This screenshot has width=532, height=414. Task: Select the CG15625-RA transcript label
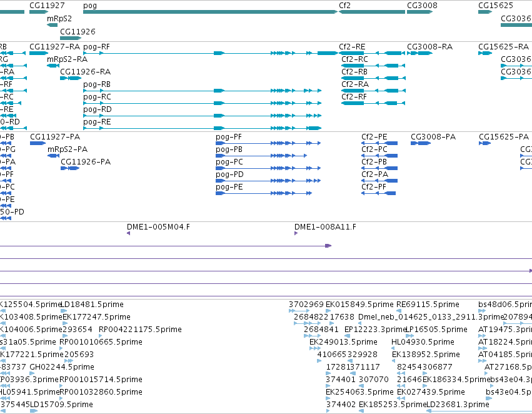point(503,47)
